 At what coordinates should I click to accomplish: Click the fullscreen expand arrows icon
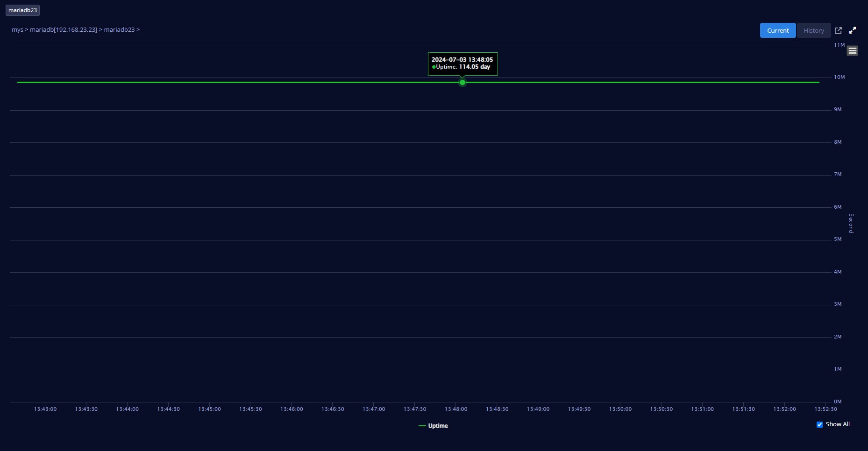[853, 30]
